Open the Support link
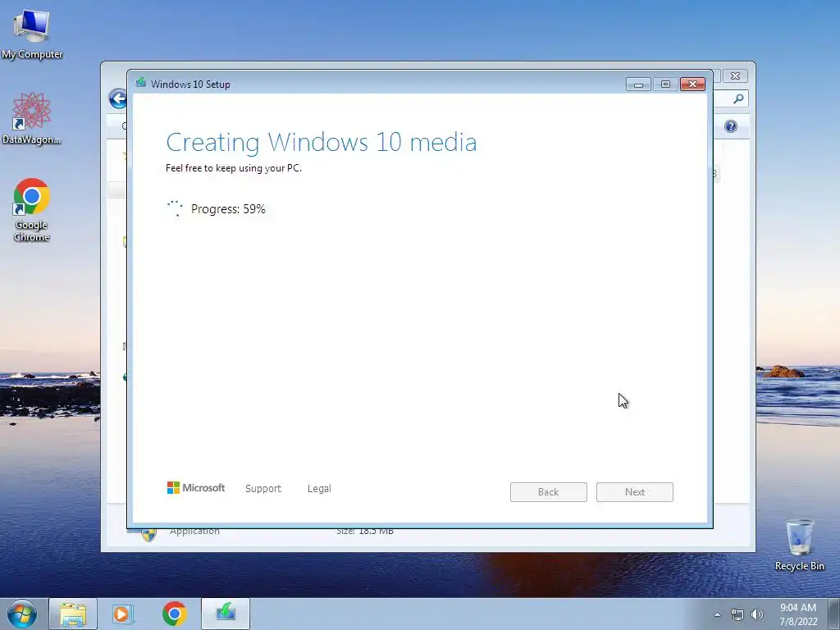The height and width of the screenshot is (630, 840). [263, 489]
